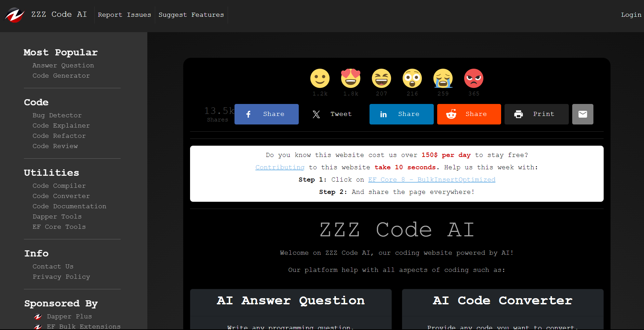This screenshot has width=644, height=330.
Task: Print the page using Print button
Action: [536, 114]
